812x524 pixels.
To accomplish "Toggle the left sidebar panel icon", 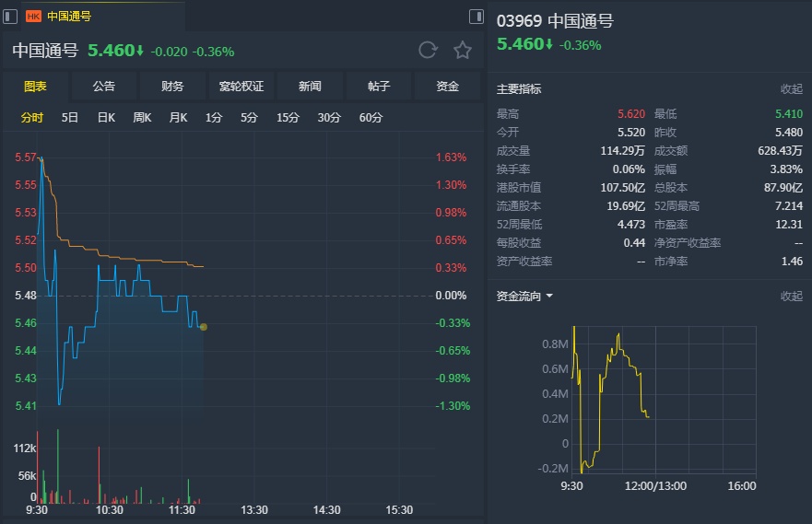I will [x=10, y=16].
